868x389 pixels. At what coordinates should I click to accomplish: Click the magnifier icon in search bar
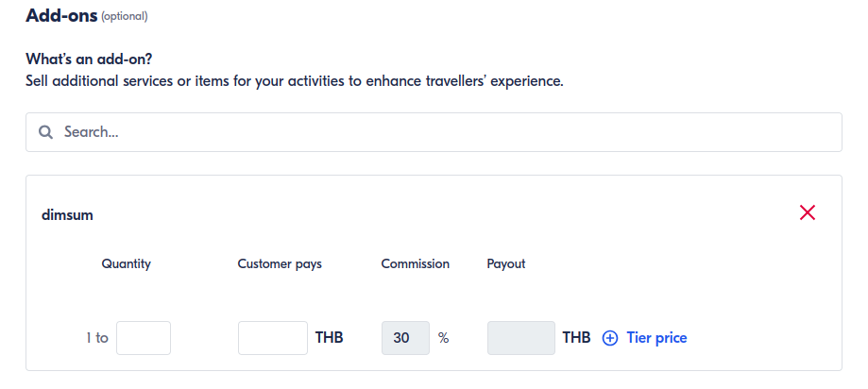point(45,132)
